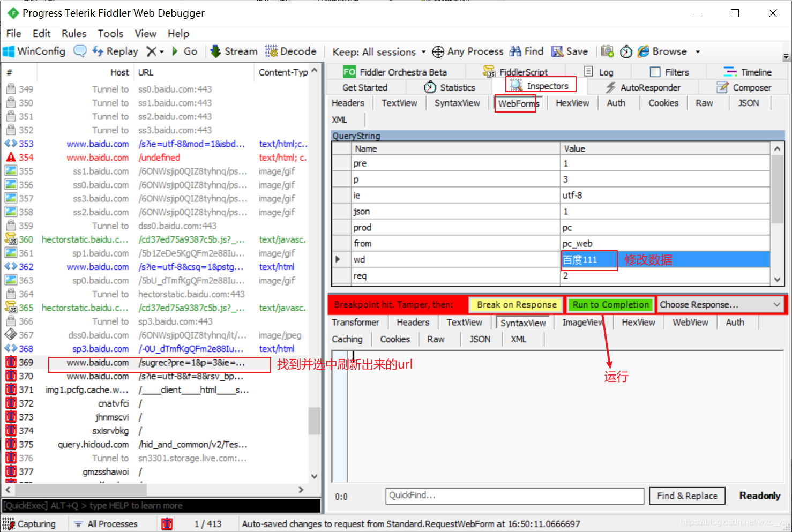Viewport: 792px width, 532px height.
Task: Toggle Readonly in the response inspector
Action: (x=760, y=496)
